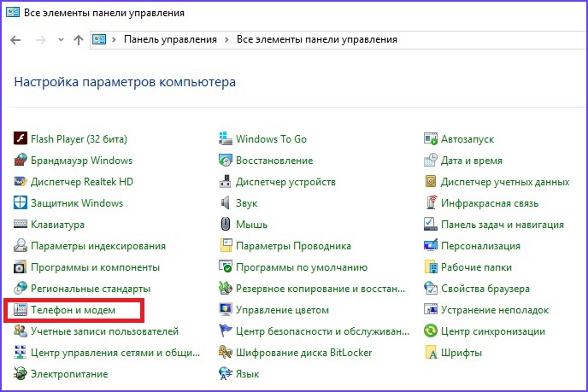Click the Параметры Проводника icon
The width and height of the screenshot is (588, 392).
point(226,245)
